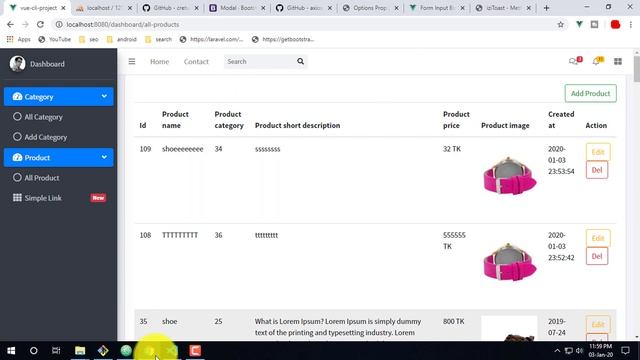Click the Product speedometer icon
640x360 pixels.
(x=17, y=158)
